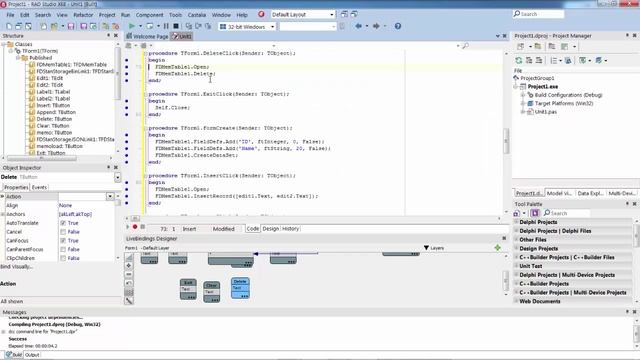Viewport: 640px width, 360px height.
Task: Click the Save All purple disk icon
Action: [x=83, y=26]
